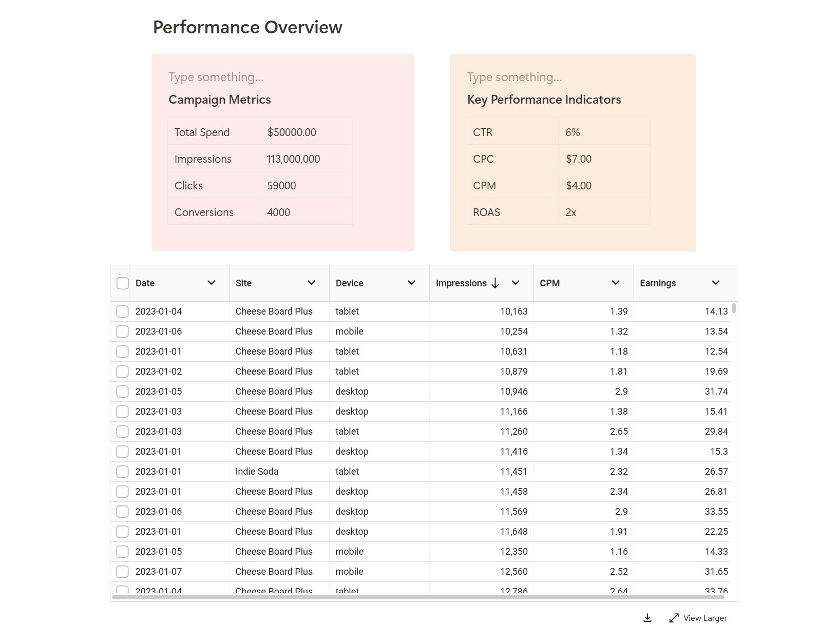Check the row for 2023-01-04 tablet 10,163
Viewport: 840px width, 644px height.
pos(122,311)
